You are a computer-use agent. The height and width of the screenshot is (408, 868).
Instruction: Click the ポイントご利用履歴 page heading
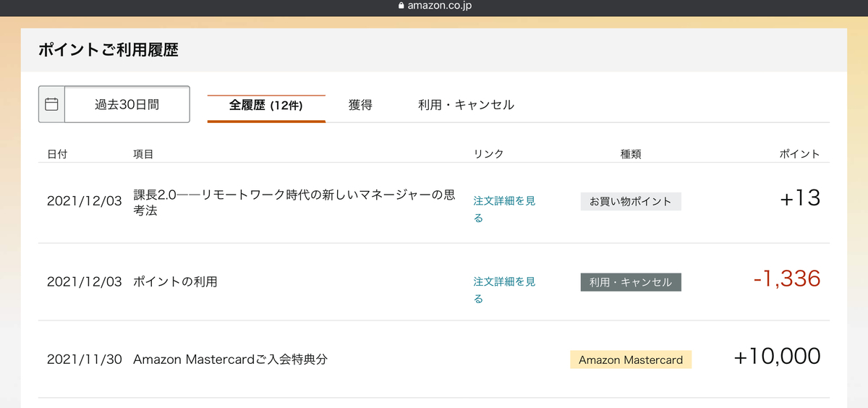coord(109,50)
